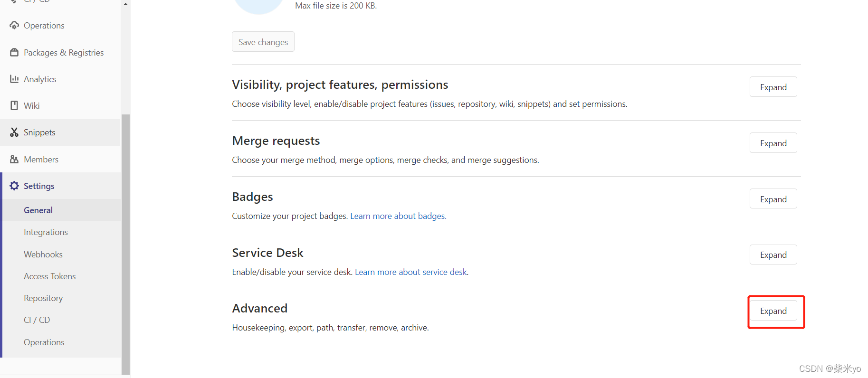Expand the Advanced settings section
This screenshot has height=378, width=868.
773,311
